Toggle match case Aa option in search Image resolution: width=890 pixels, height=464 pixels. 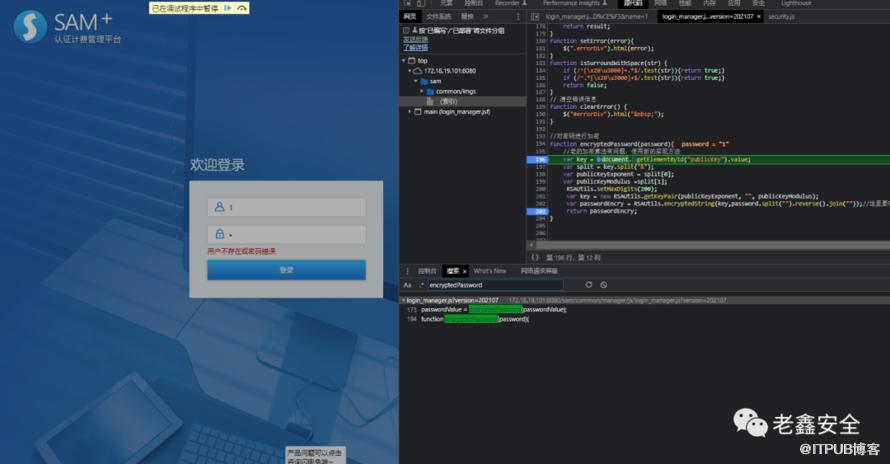408,285
